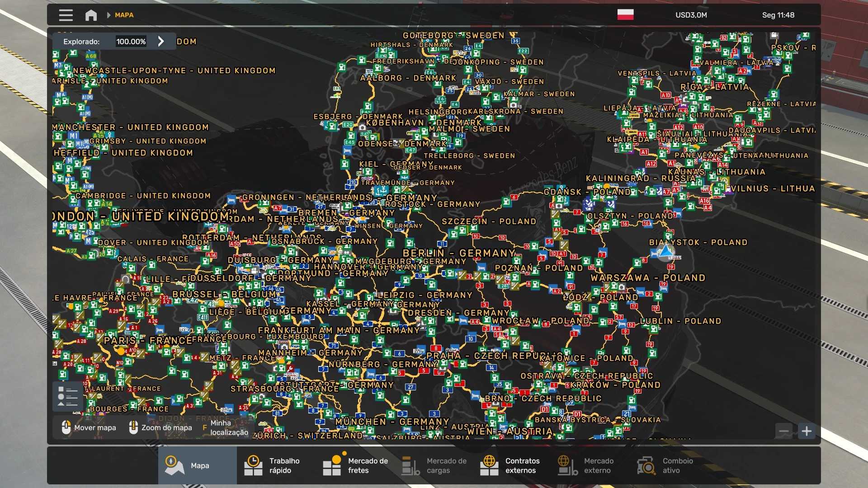Go to the home screen icon
Viewport: 868px width, 488px height.
tap(91, 15)
